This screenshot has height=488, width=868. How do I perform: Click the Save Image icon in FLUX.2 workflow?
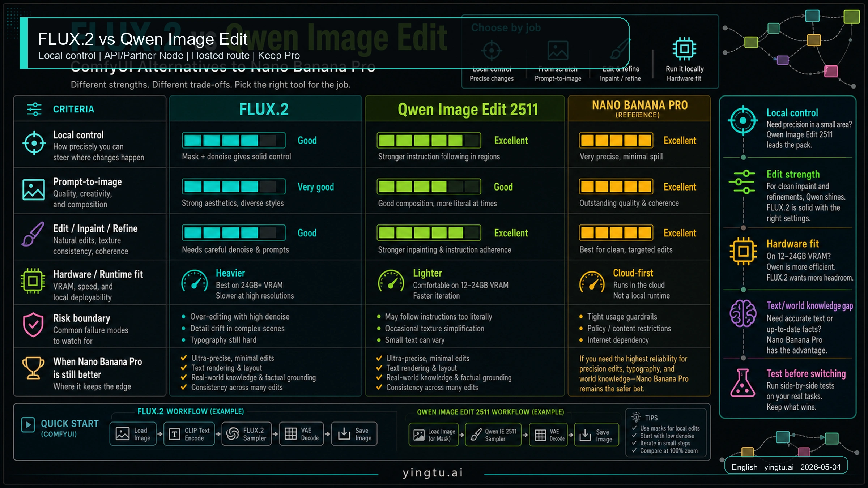point(344,433)
